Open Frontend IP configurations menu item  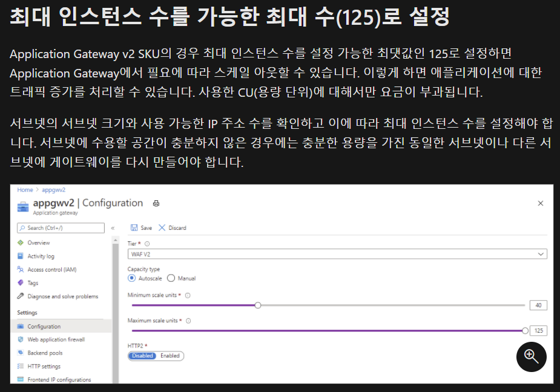coord(59,379)
